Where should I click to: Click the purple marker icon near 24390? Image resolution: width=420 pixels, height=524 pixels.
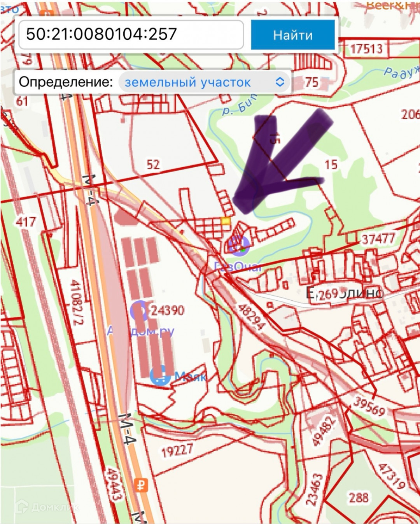tap(139, 310)
